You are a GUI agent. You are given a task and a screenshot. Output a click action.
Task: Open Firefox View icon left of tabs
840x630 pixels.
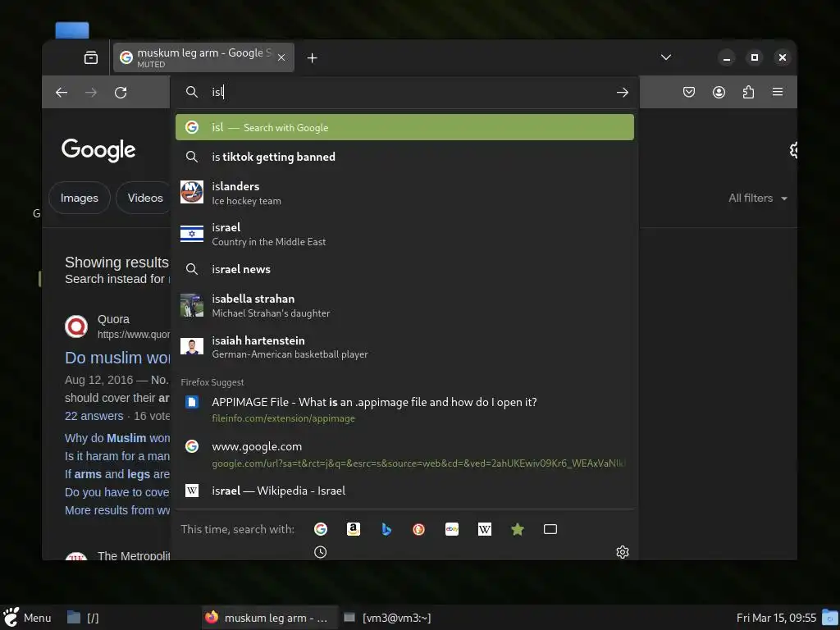[91, 57]
